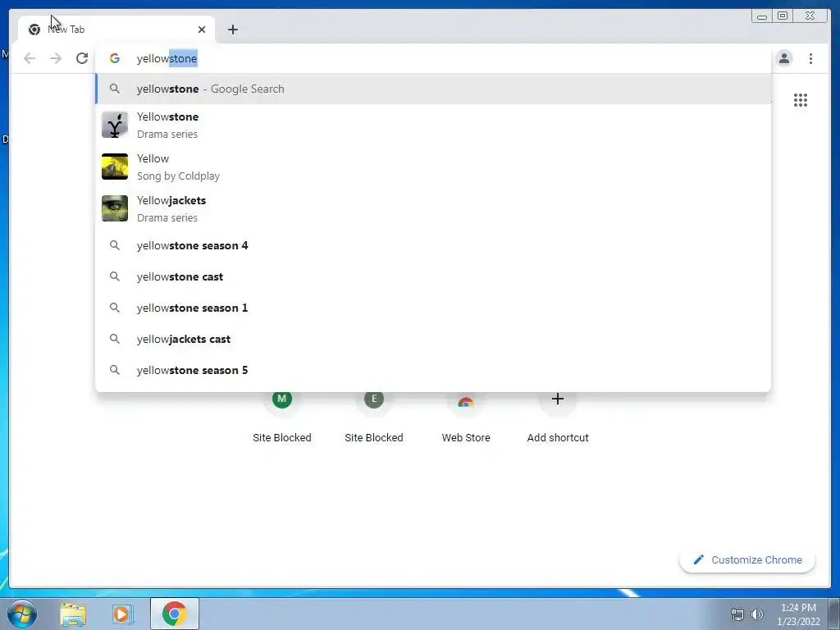Image resolution: width=840 pixels, height=630 pixels.
Task: Open the Chrome profile avatar
Action: (x=784, y=58)
